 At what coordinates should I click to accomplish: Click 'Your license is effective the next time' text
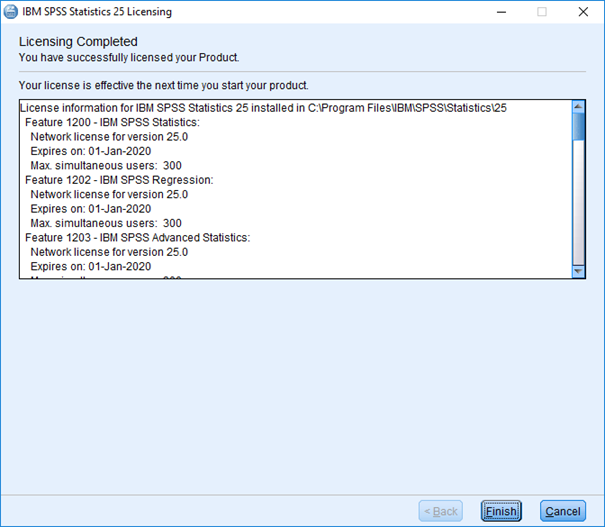pos(164,85)
